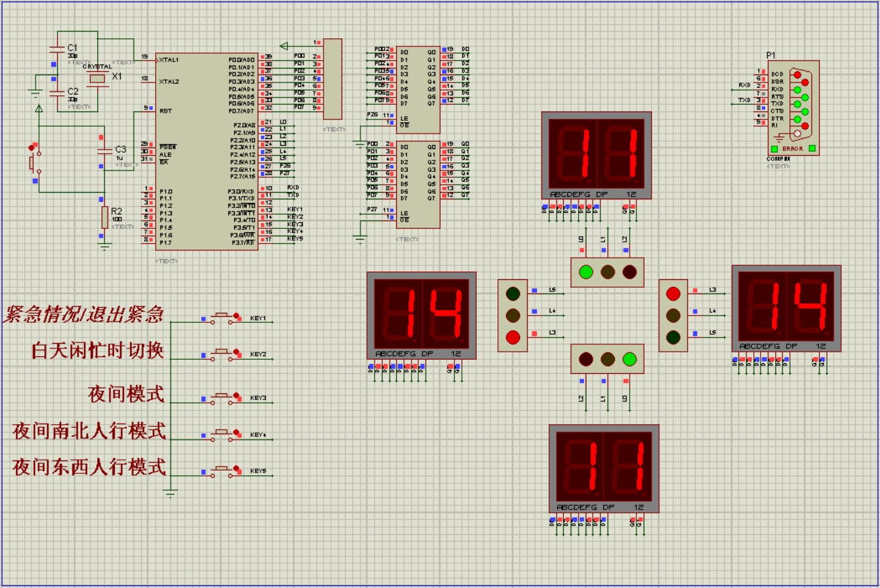Click the white bottom pin indicator on COMPIM
Screen dimensions: 880x588
tap(797, 134)
